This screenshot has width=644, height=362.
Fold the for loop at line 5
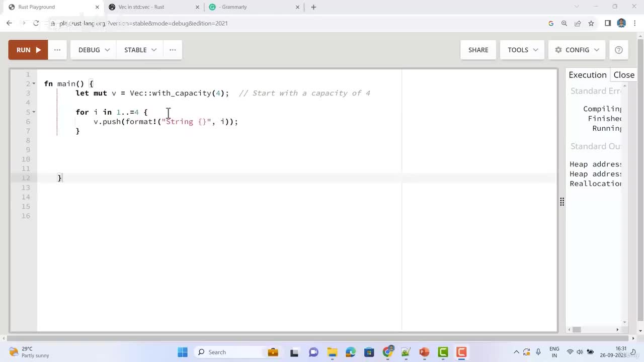pos(34,112)
